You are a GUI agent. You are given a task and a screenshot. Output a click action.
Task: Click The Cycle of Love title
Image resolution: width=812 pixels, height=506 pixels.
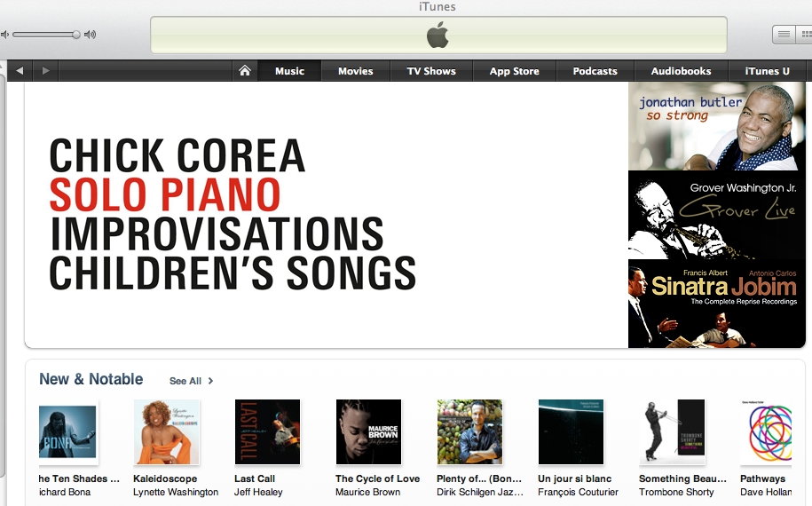(377, 478)
